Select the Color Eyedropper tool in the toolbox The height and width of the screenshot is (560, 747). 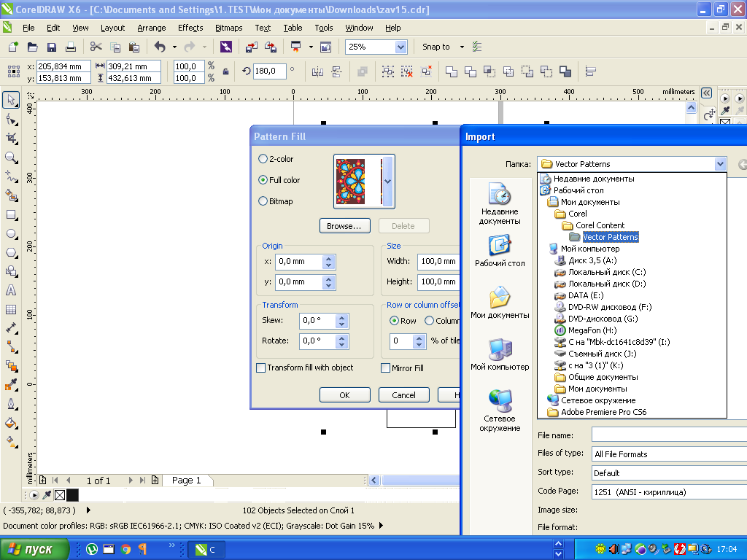[x=11, y=385]
